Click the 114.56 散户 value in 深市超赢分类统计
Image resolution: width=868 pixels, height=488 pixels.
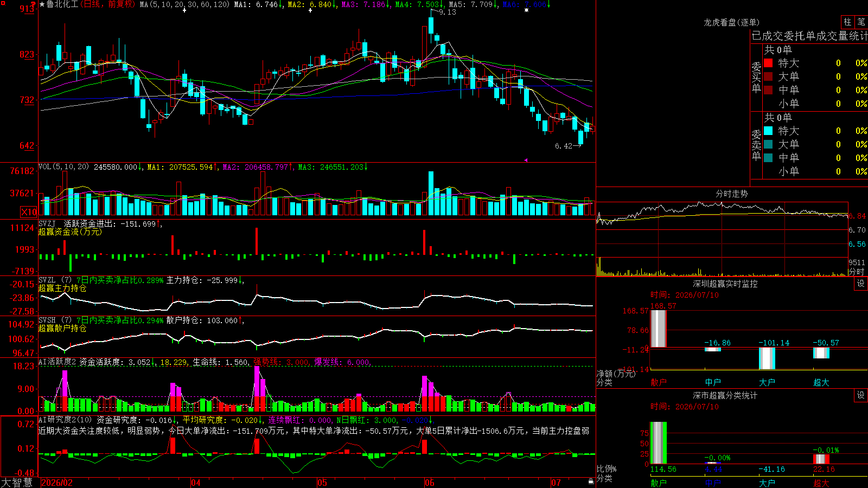[663, 469]
